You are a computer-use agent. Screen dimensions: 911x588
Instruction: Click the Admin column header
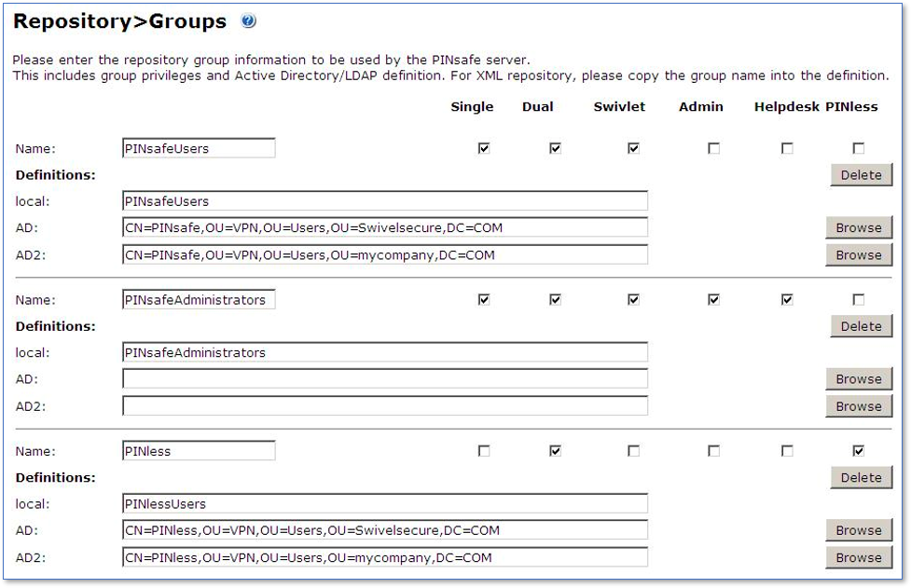[701, 107]
